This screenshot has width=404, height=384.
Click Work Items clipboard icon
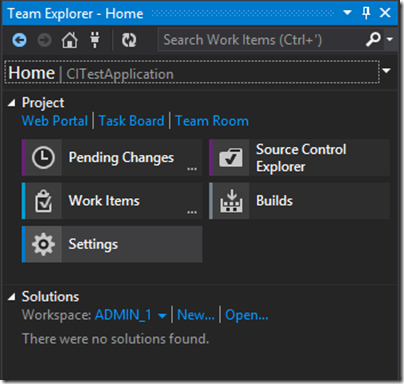[44, 201]
